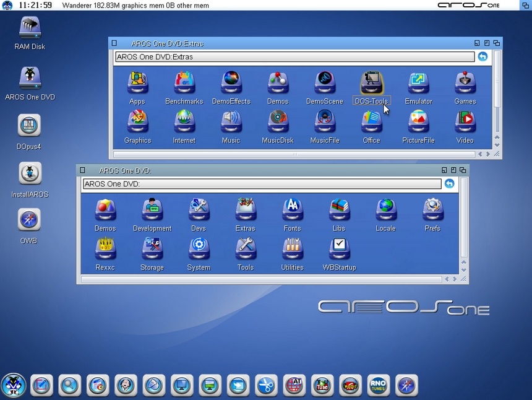Click the magnifier search icon in the dock

tap(69, 385)
